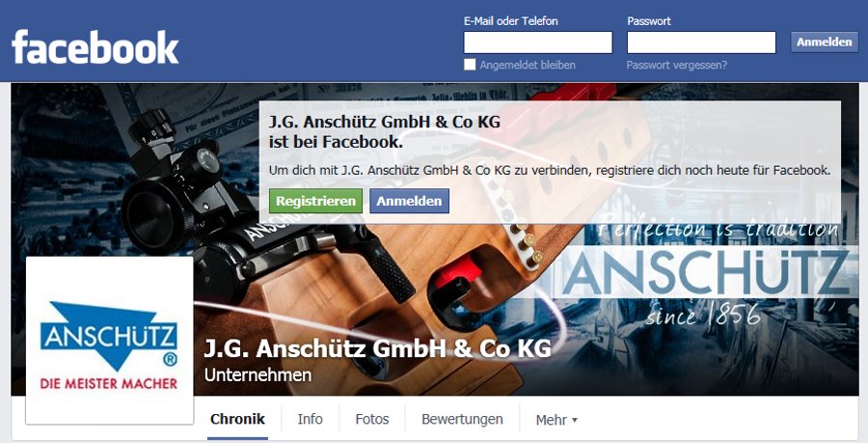Tick the Angemeldet bleiben checkbox
Screen dimensions: 868x443
pos(470,65)
